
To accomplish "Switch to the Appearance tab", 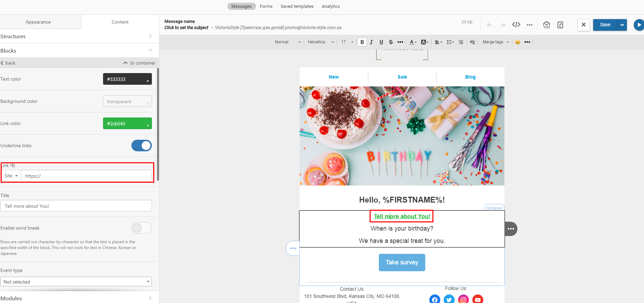I will (x=38, y=22).
